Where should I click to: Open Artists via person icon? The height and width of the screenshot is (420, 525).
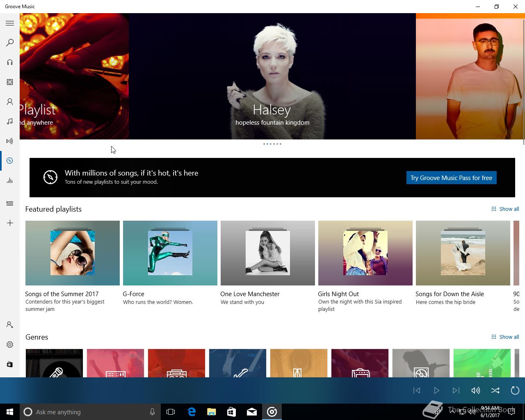point(10,102)
